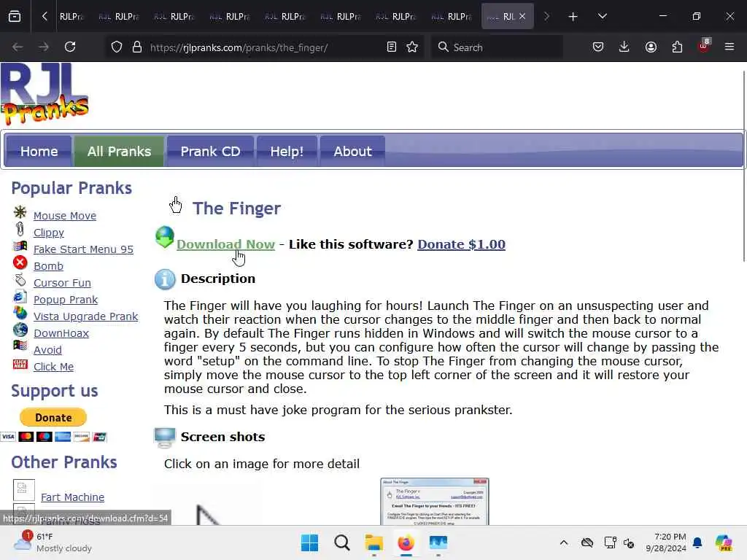Open the Cursor Fun link

coord(62,282)
